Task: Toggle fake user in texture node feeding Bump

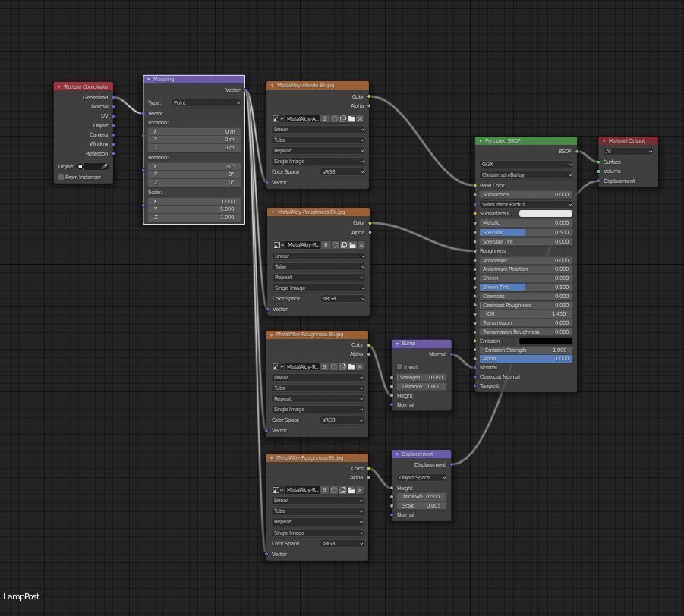Action: tap(334, 366)
